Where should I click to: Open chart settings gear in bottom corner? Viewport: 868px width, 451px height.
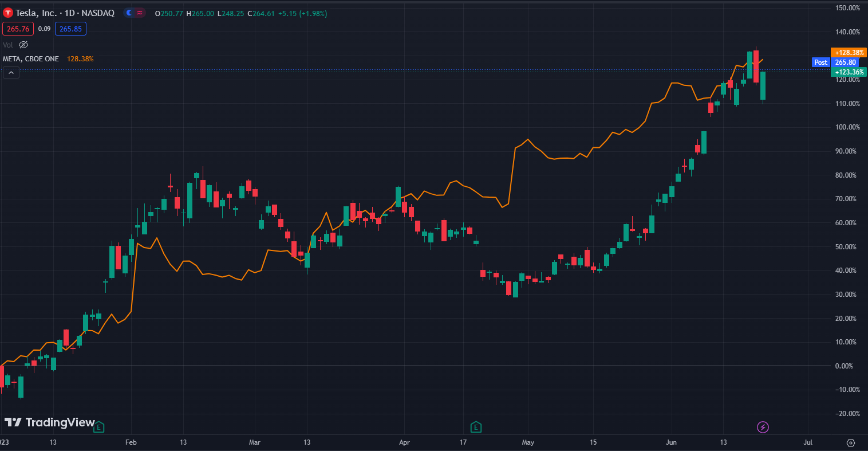click(850, 442)
